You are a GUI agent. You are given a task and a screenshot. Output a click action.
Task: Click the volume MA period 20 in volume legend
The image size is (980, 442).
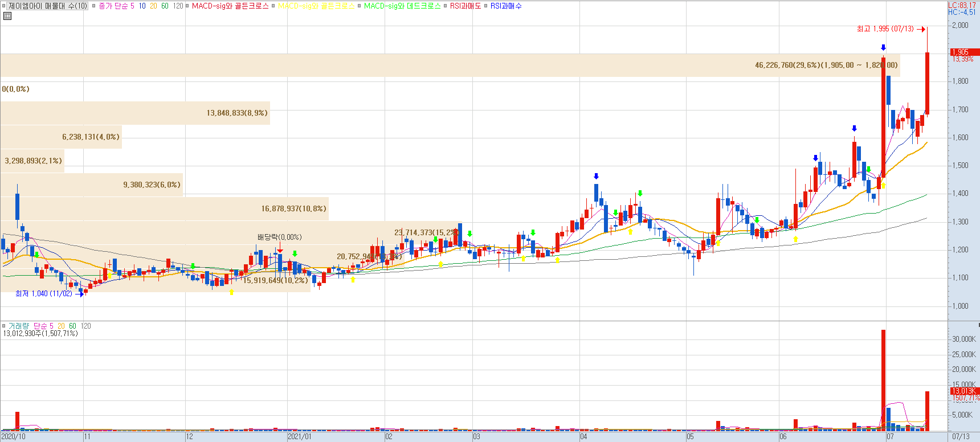pyautogui.click(x=61, y=326)
